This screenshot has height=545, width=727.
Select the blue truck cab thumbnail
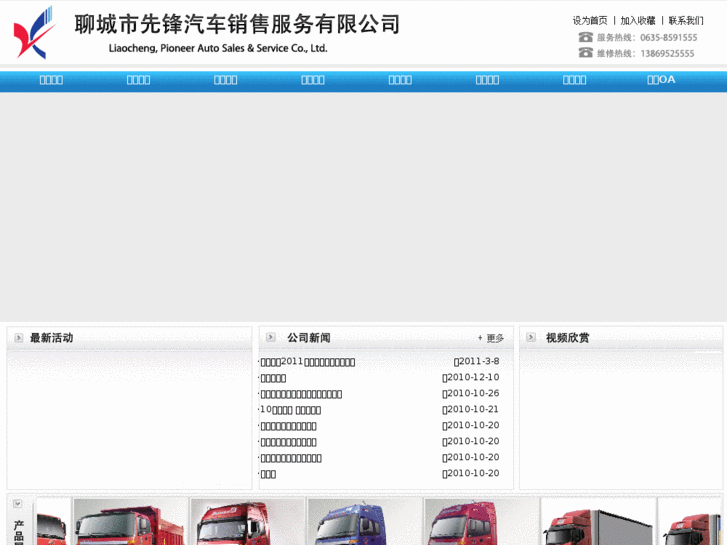(x=364, y=521)
